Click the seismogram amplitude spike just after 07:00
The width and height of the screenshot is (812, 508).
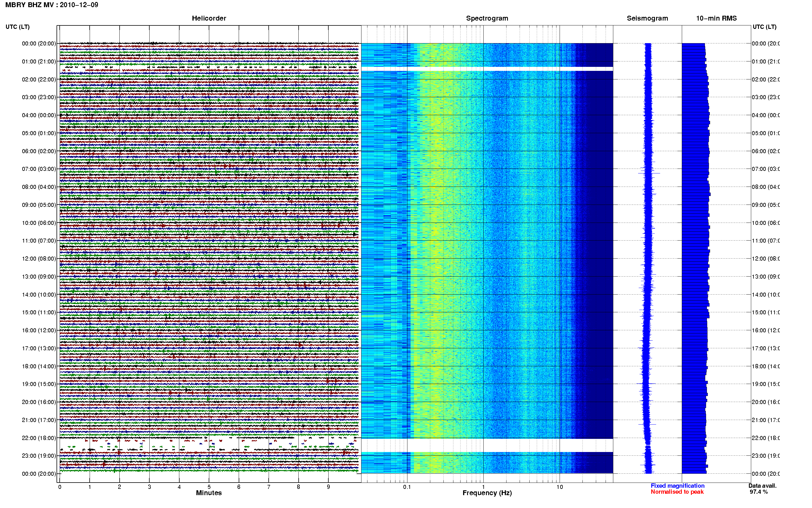coord(649,173)
